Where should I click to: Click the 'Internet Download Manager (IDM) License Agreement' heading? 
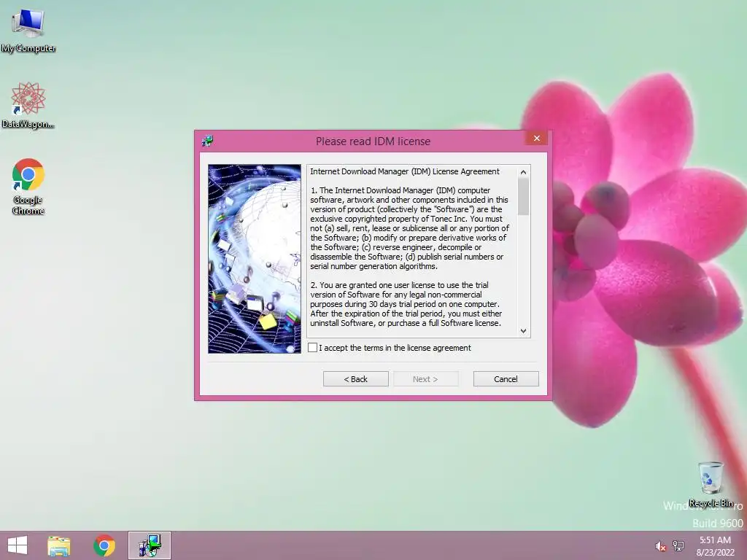[x=405, y=171]
